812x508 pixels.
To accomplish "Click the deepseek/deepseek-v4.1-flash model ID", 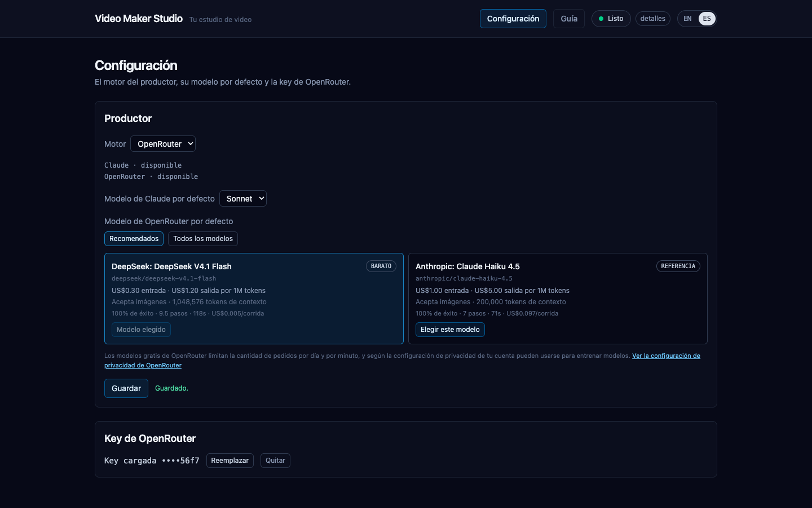I will pyautogui.click(x=164, y=278).
